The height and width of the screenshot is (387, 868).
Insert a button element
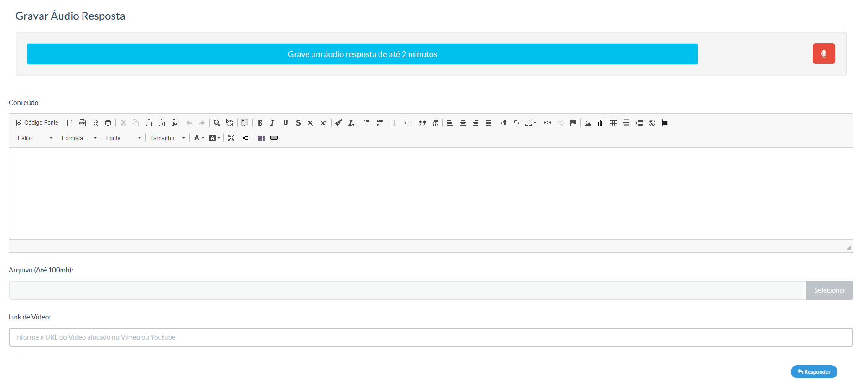274,138
